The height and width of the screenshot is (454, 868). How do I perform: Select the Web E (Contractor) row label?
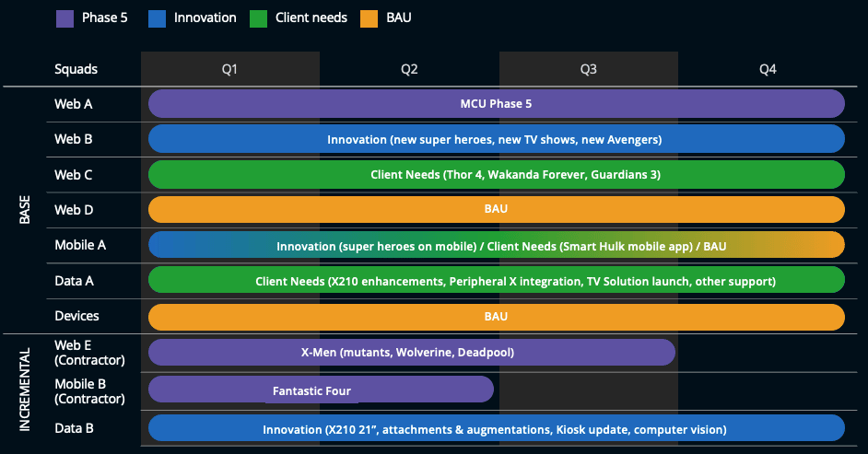click(x=89, y=353)
